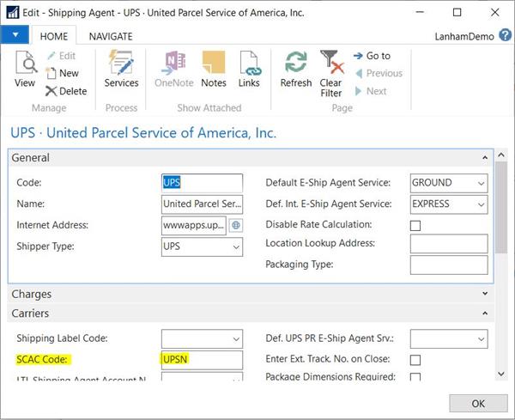Click the Location Lookup Address field

click(x=449, y=244)
